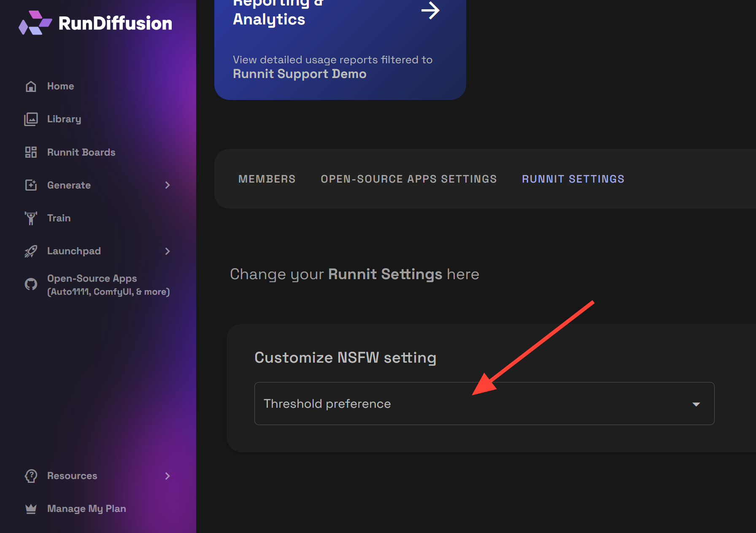Expand the Resources sidebar section
756x533 pixels.
(167, 476)
